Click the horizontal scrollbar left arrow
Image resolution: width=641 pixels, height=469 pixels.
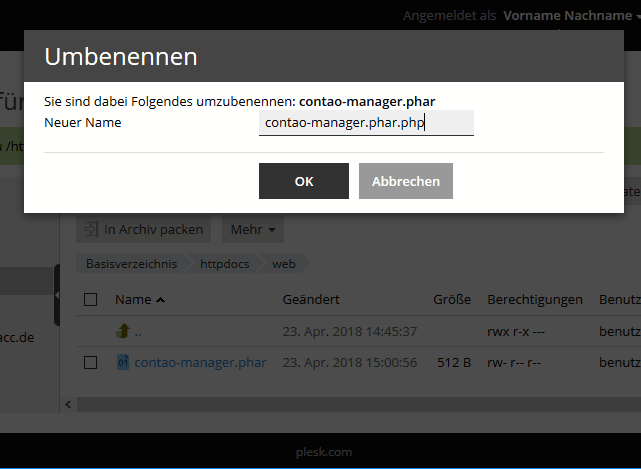click(68, 404)
